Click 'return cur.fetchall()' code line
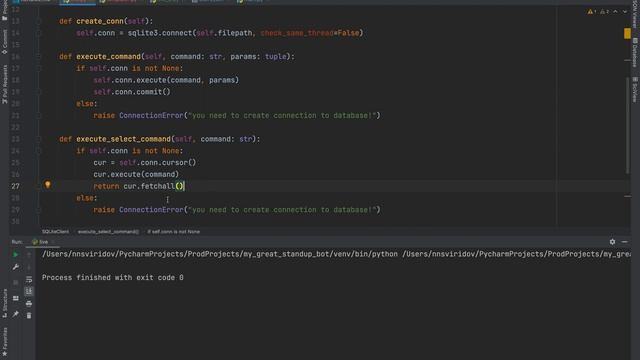Viewport: 640px width, 360px height. [x=139, y=186]
